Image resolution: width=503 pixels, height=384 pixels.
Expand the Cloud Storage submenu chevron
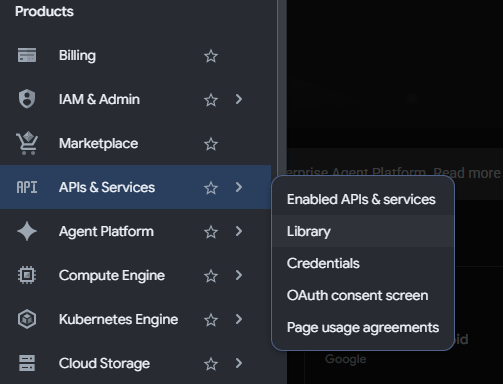(239, 363)
